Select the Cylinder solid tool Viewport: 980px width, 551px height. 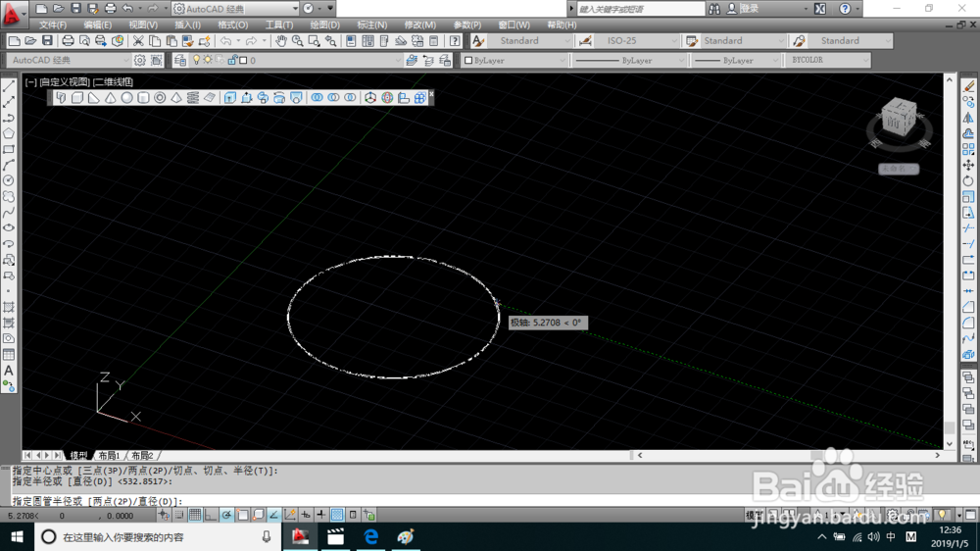tap(143, 98)
